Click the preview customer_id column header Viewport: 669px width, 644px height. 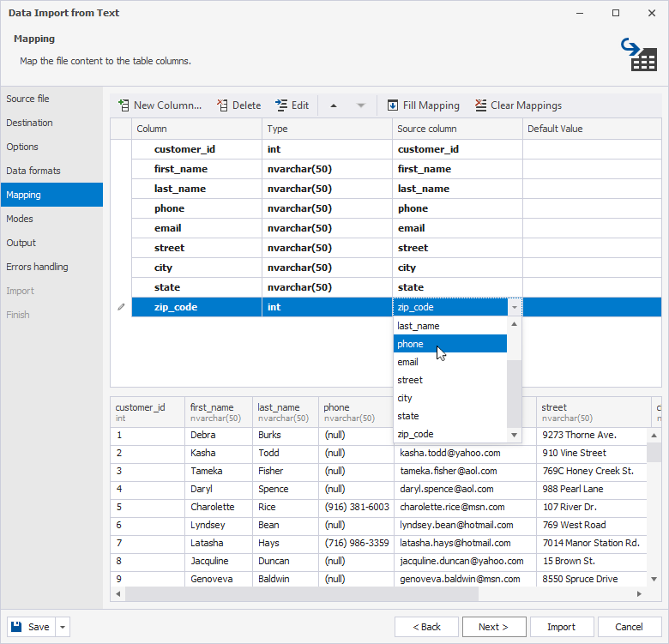pyautogui.click(x=148, y=412)
